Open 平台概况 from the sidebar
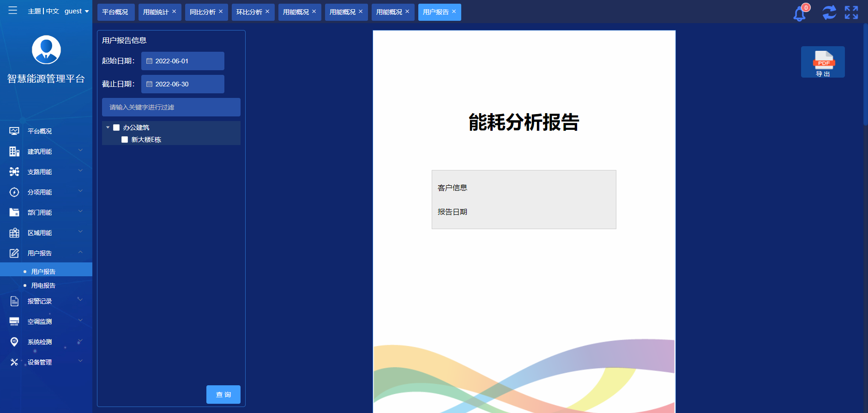The image size is (868, 413). [x=40, y=131]
